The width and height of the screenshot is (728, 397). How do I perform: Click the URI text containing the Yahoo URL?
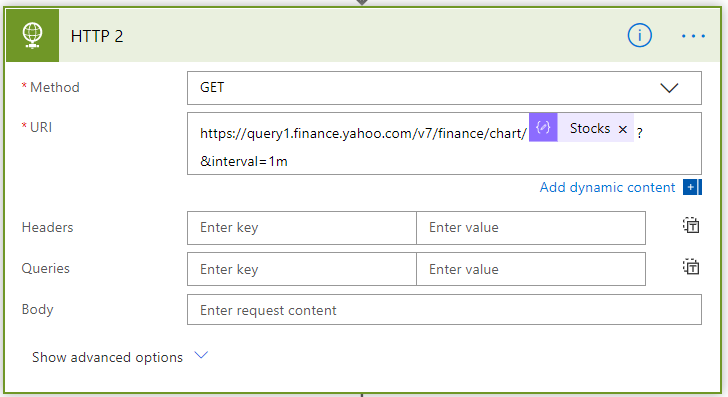tap(364, 134)
